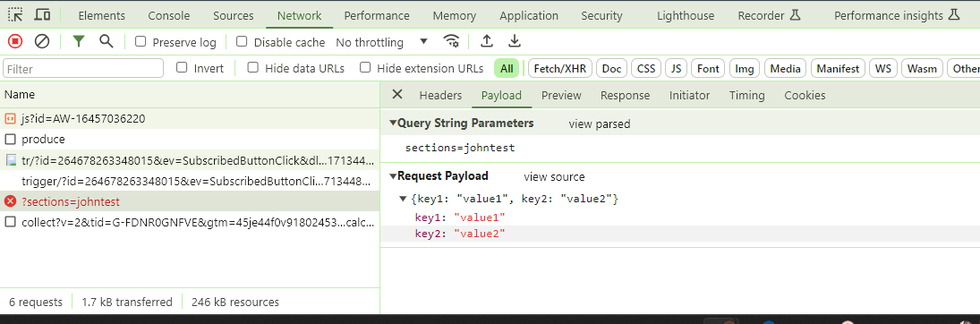
Task: Import a HAR file with upload icon
Action: [486, 41]
